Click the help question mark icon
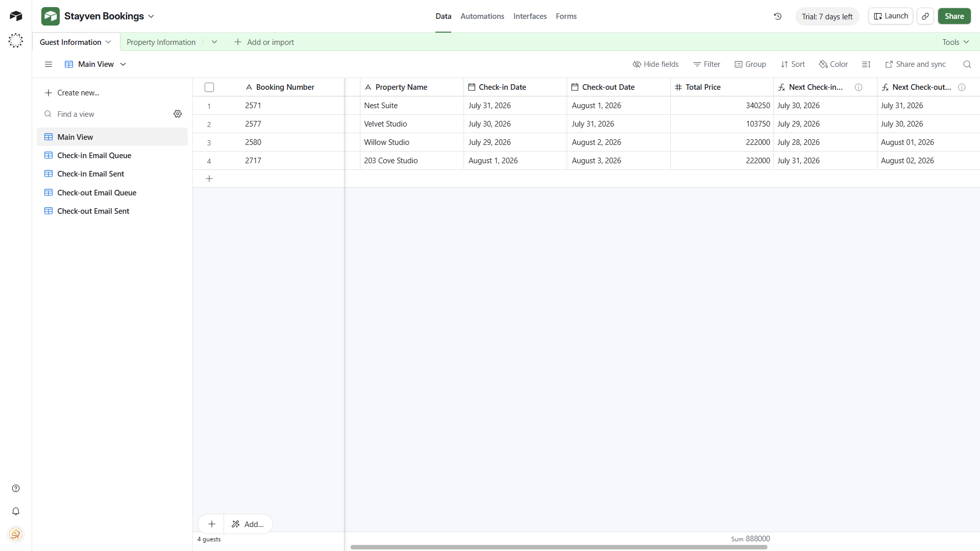The image size is (980, 551). 16,488
